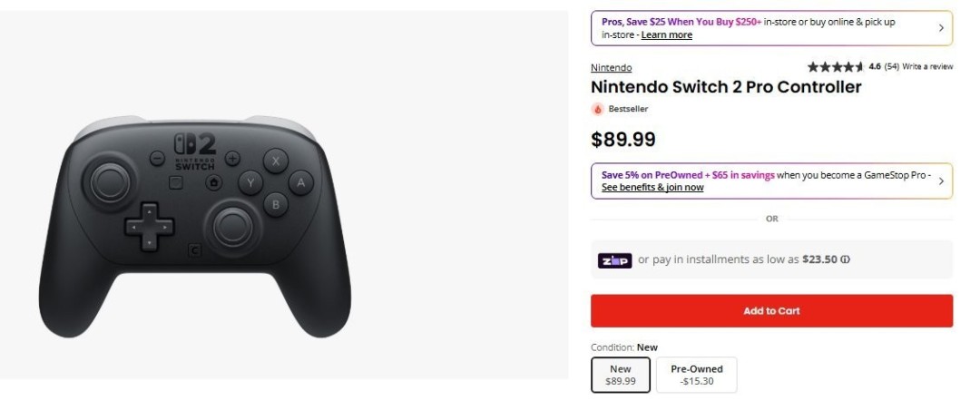Click the Switch 2 logo on controller image

195,151
